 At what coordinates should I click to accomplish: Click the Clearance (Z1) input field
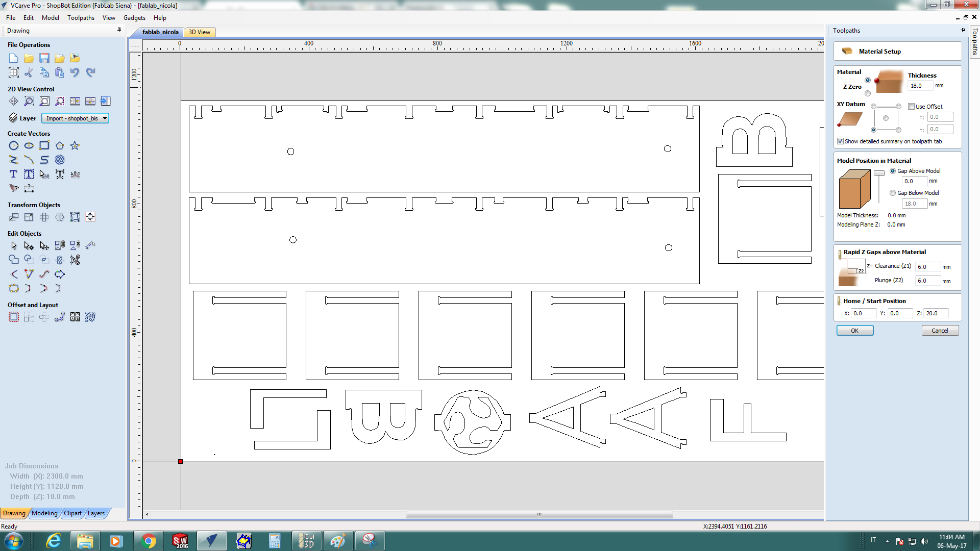click(927, 267)
